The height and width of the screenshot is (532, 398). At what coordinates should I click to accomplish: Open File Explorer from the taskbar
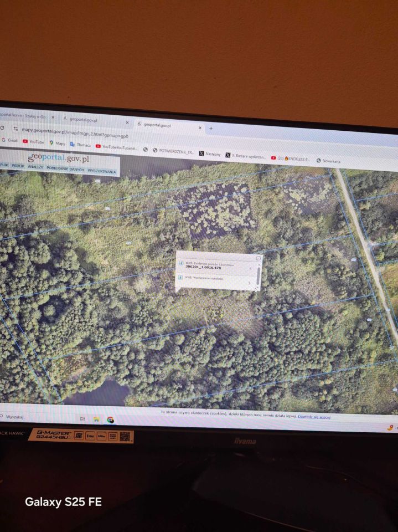pos(96,420)
